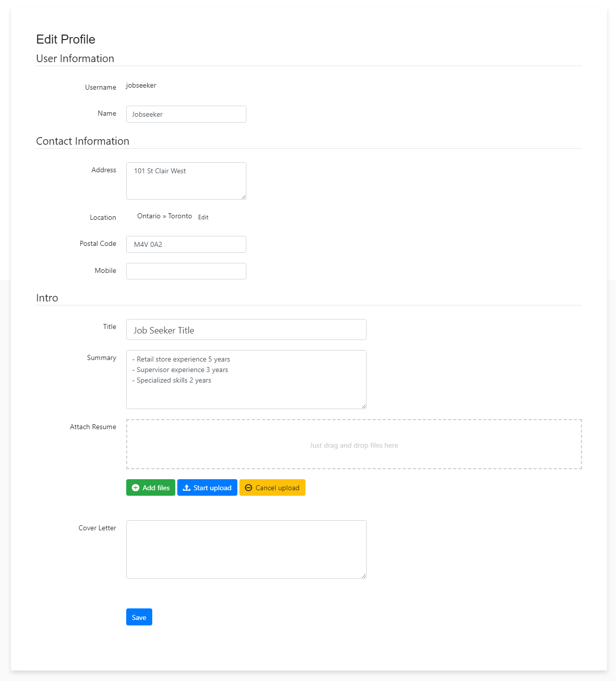Click the empty Mobile field
Image resolution: width=616 pixels, height=681 pixels.
coord(186,271)
